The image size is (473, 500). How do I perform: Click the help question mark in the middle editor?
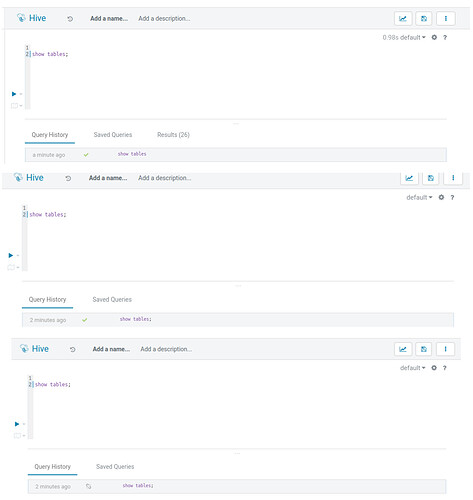[452, 197]
